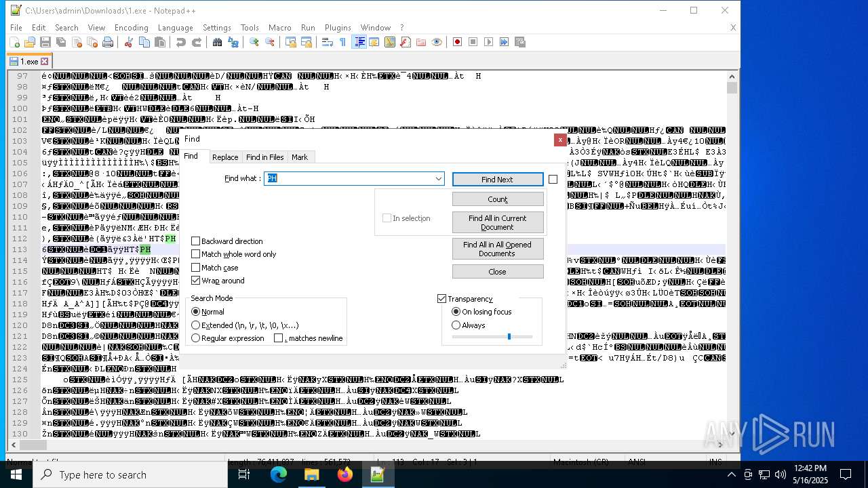This screenshot has height=488, width=868.
Task: Close the Find dialog with Close button
Action: pyautogui.click(x=498, y=272)
